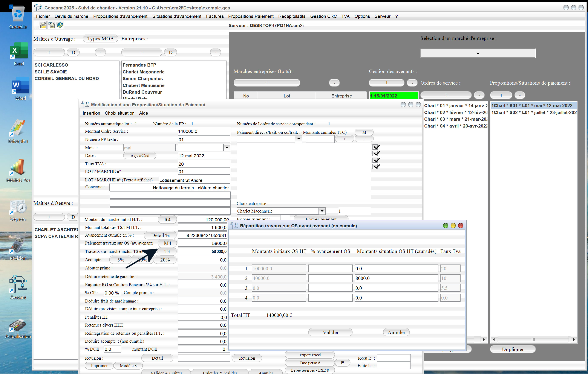Click the % avancement OS field in row 1
Screen dimensions: 588x374
330,268
